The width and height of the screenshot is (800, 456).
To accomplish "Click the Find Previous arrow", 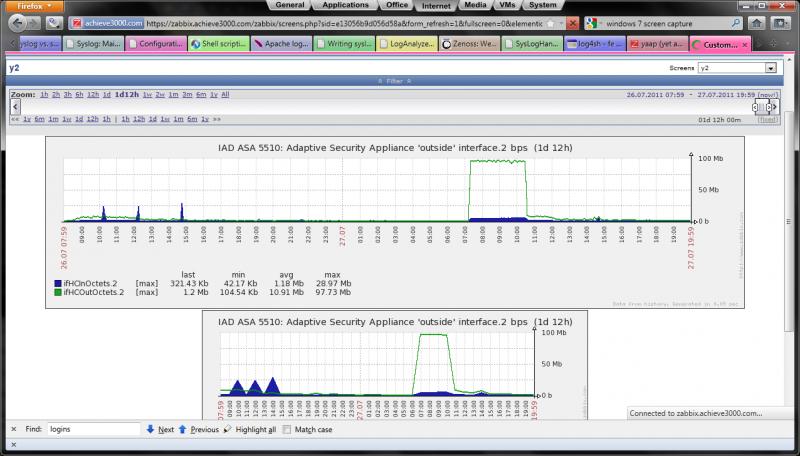I will (183, 429).
